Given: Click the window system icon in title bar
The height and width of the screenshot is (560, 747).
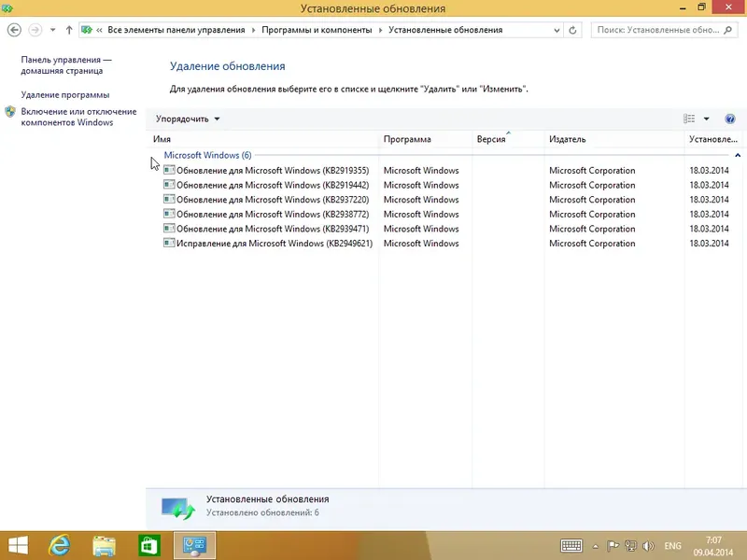Looking at the screenshot, I should (x=7, y=8).
